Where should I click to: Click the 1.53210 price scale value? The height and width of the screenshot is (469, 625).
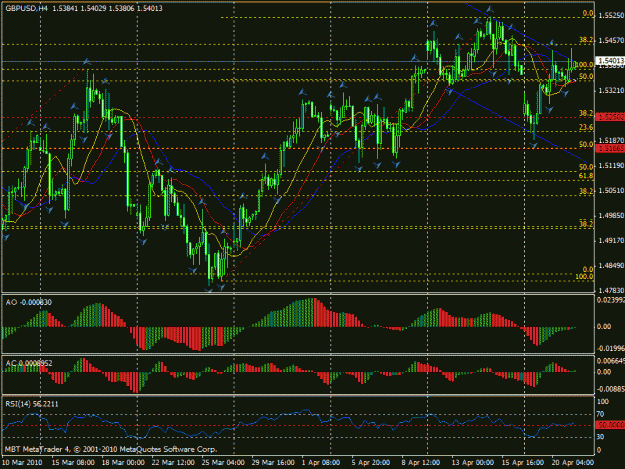pyautogui.click(x=611, y=90)
